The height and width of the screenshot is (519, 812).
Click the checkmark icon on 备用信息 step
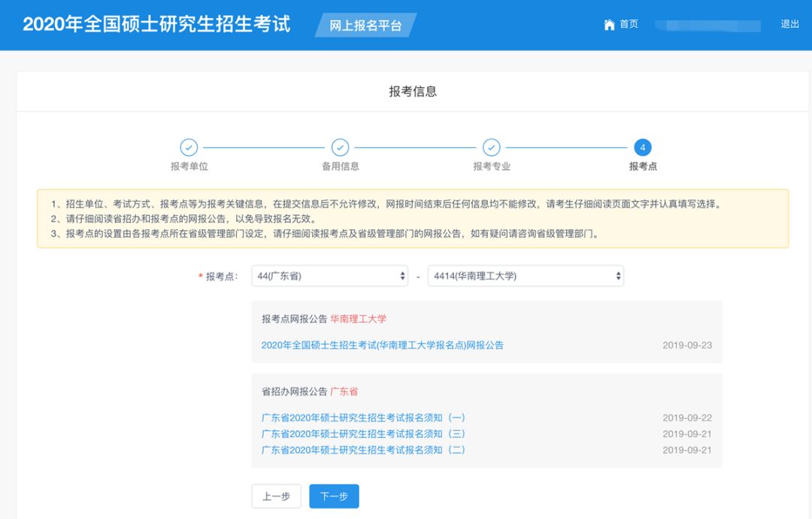click(340, 149)
